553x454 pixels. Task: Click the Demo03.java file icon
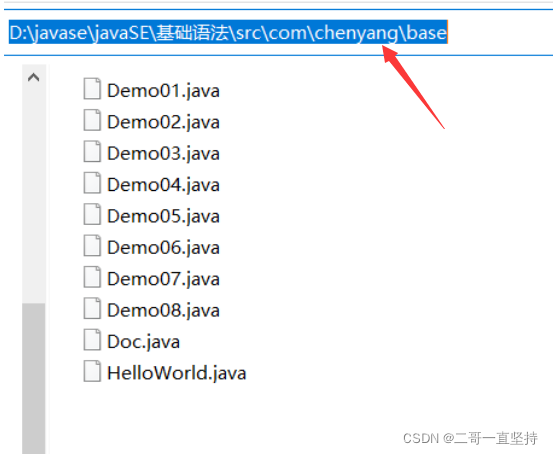pos(92,151)
